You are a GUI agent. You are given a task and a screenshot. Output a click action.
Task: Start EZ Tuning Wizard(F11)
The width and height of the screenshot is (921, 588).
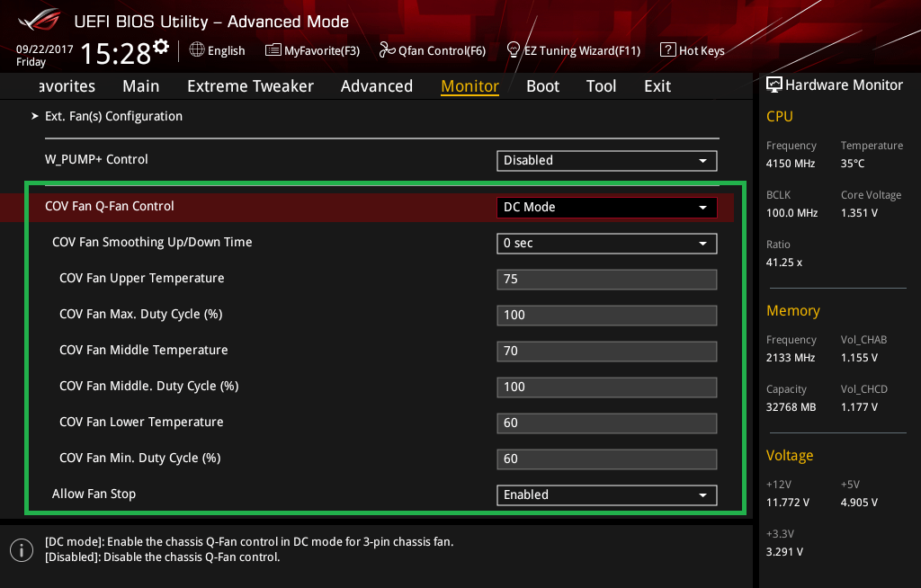tap(582, 50)
